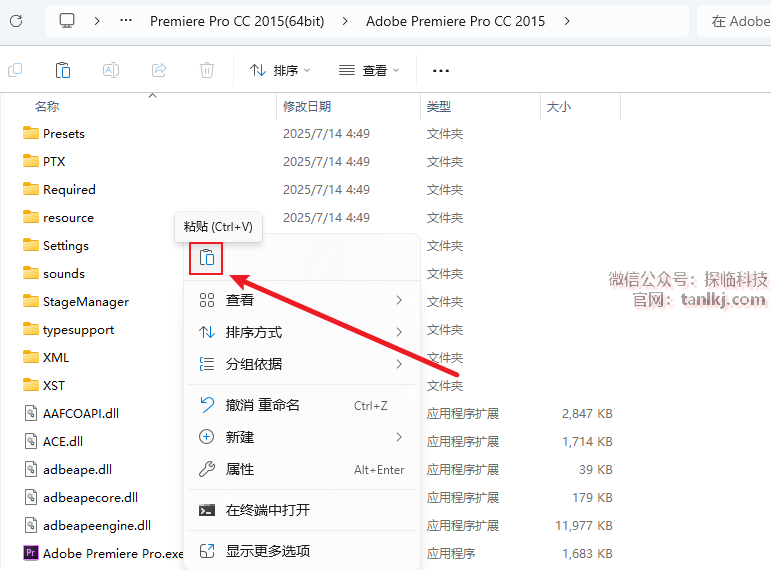Click Adobe Premiere Pro CC 2015 breadcrumb

(x=455, y=21)
